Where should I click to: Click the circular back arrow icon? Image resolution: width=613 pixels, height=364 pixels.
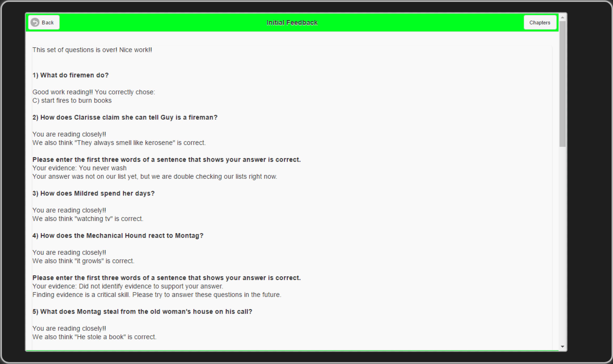35,22
